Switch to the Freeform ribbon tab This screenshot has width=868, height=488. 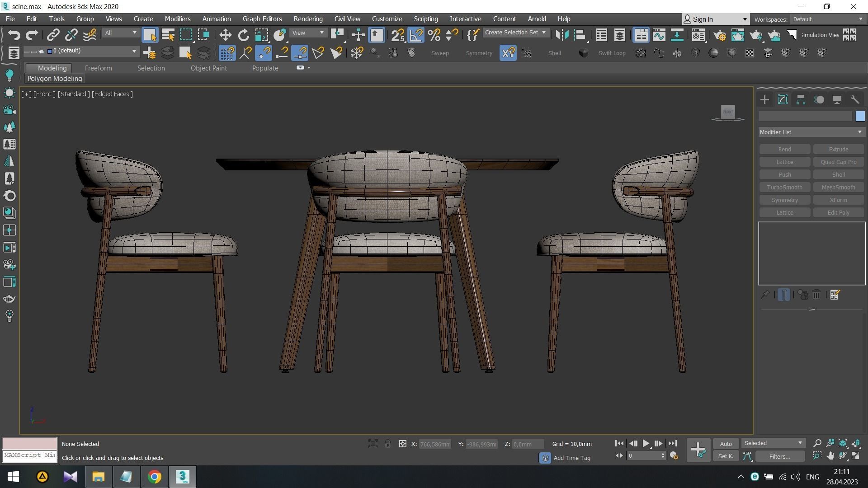[98, 68]
